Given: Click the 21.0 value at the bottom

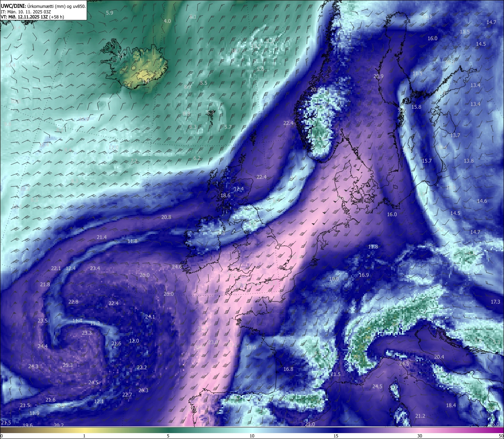Looking at the screenshot, I should [310, 424].
